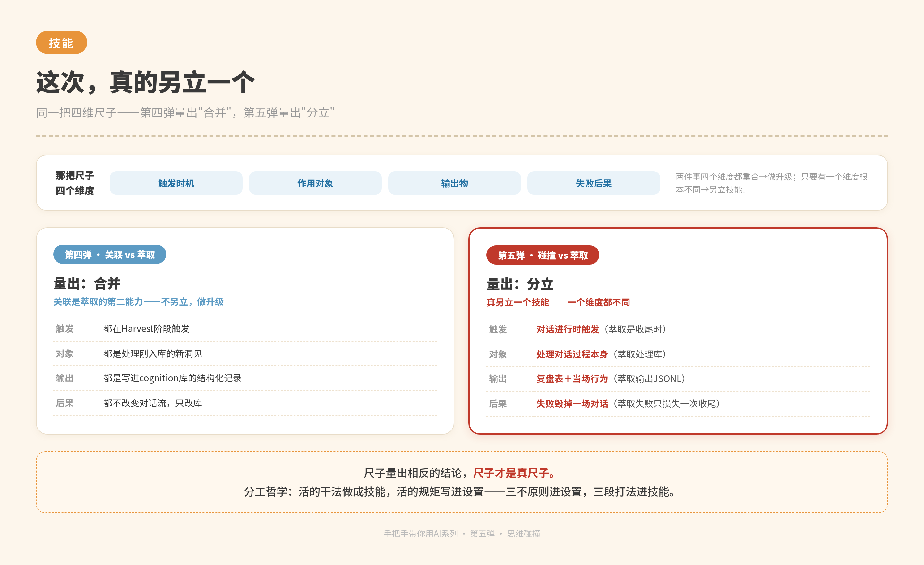Click the red text 对话进行时触发
Image resolution: width=924 pixels, height=565 pixels.
567,329
